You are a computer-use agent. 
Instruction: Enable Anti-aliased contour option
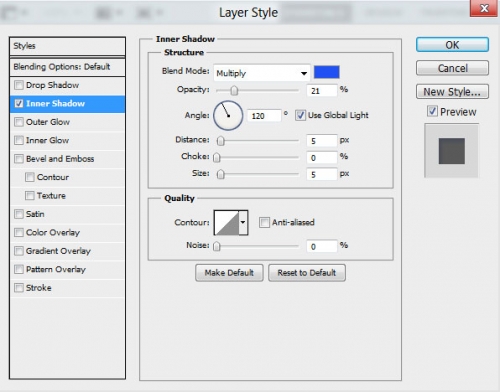(x=264, y=222)
